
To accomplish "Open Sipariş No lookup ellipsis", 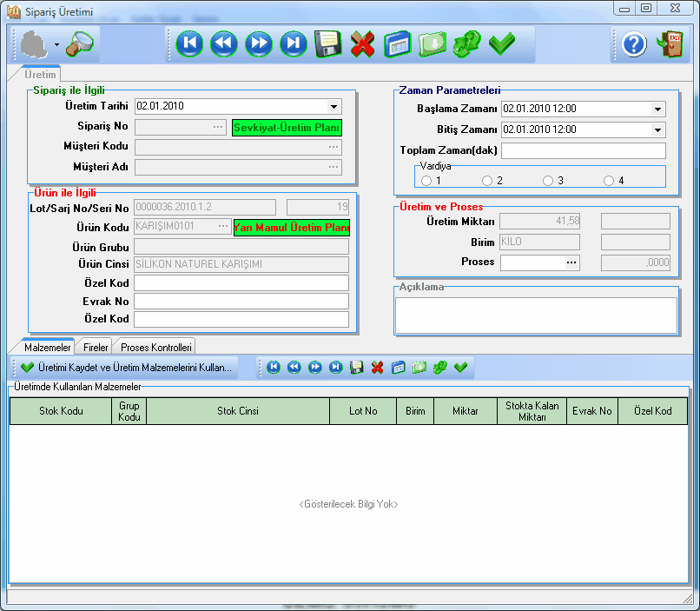I will (x=218, y=127).
